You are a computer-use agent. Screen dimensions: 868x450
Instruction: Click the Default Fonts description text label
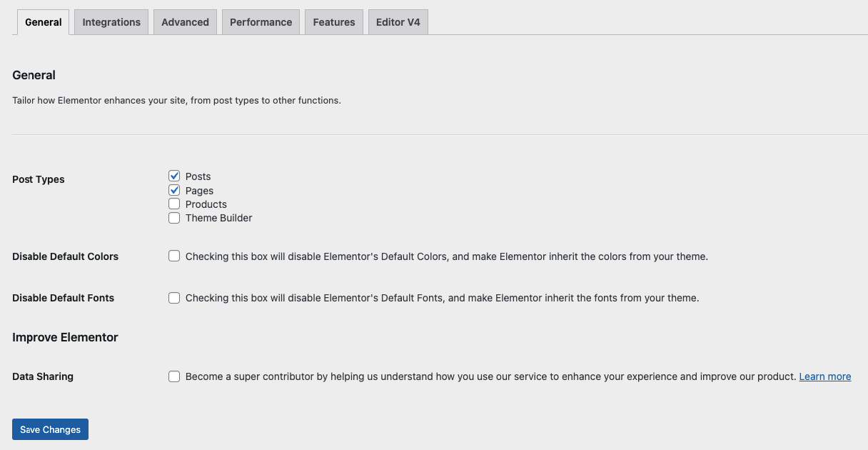(x=442, y=298)
